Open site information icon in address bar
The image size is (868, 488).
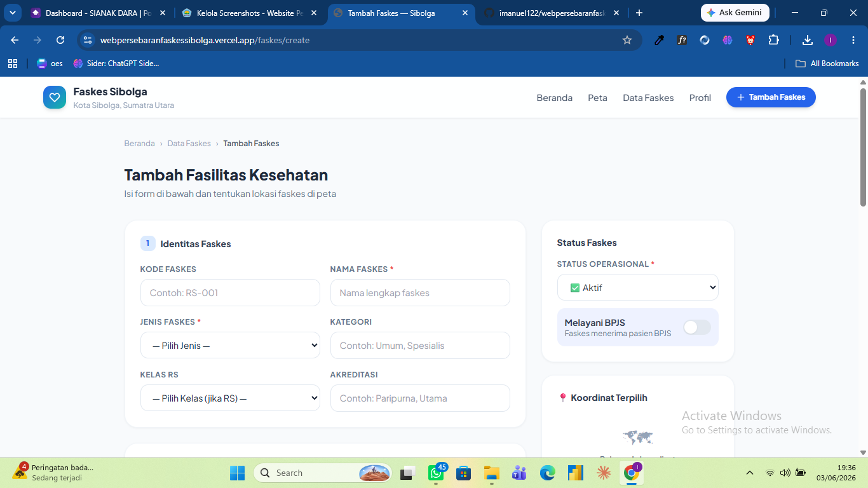coord(88,40)
